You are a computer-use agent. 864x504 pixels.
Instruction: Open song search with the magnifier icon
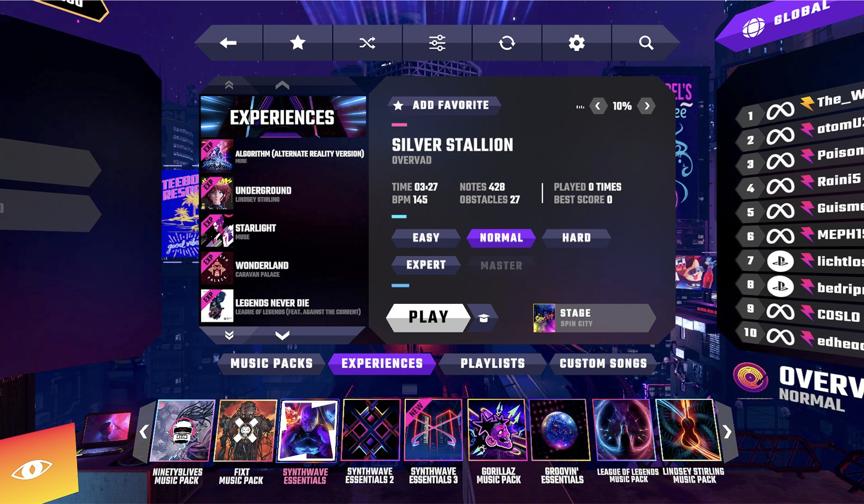[x=646, y=43]
